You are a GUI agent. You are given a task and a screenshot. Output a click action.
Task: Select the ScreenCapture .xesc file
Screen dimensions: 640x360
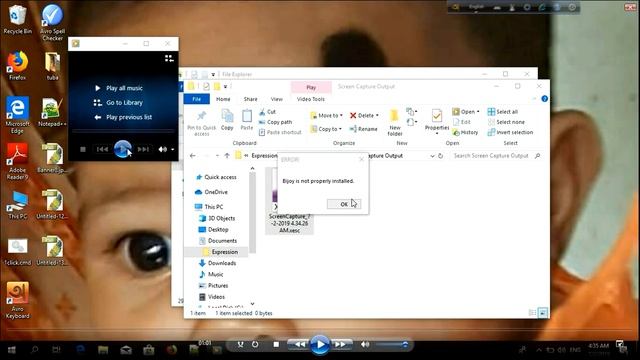[x=289, y=201]
